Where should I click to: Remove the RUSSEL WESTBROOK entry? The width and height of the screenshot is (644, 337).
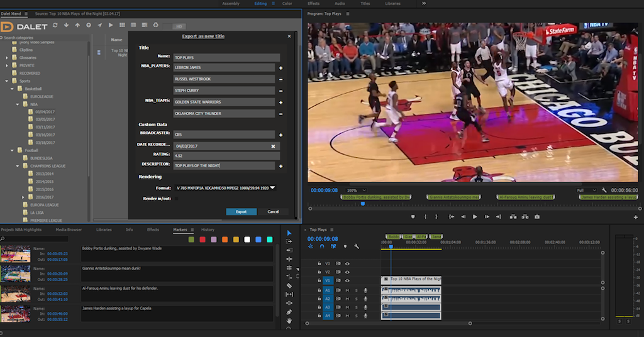point(281,79)
